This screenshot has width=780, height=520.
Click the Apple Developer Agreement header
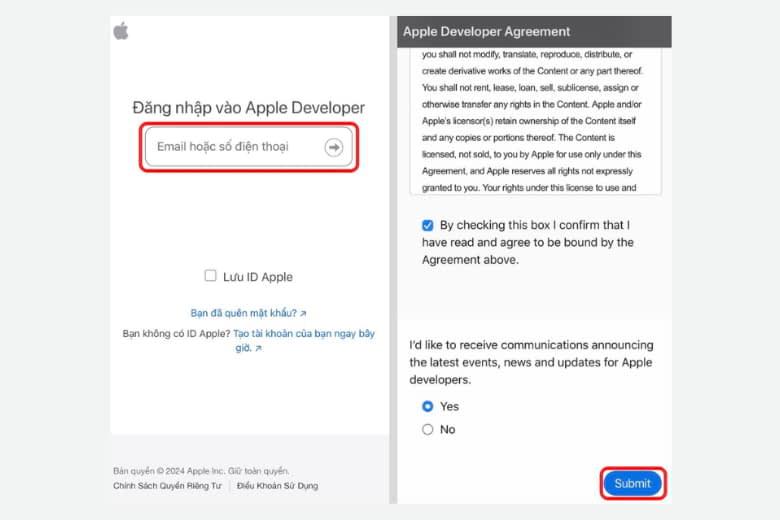point(534,32)
